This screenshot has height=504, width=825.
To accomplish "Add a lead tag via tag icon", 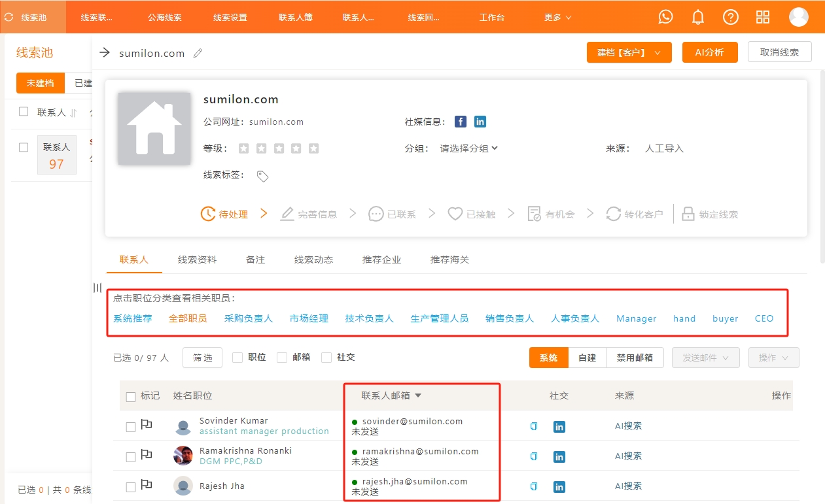I will [x=262, y=176].
